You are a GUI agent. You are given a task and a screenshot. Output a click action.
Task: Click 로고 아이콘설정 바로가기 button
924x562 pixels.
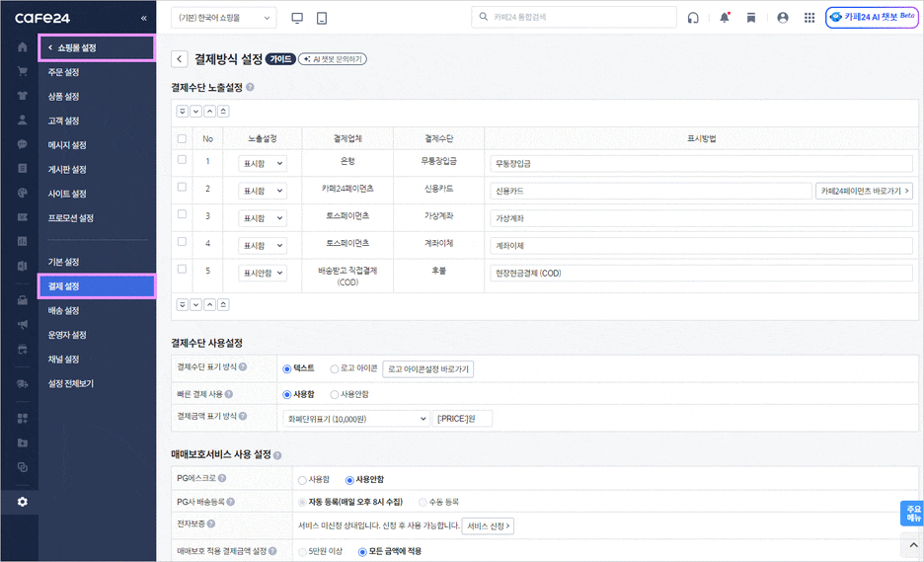click(x=427, y=369)
